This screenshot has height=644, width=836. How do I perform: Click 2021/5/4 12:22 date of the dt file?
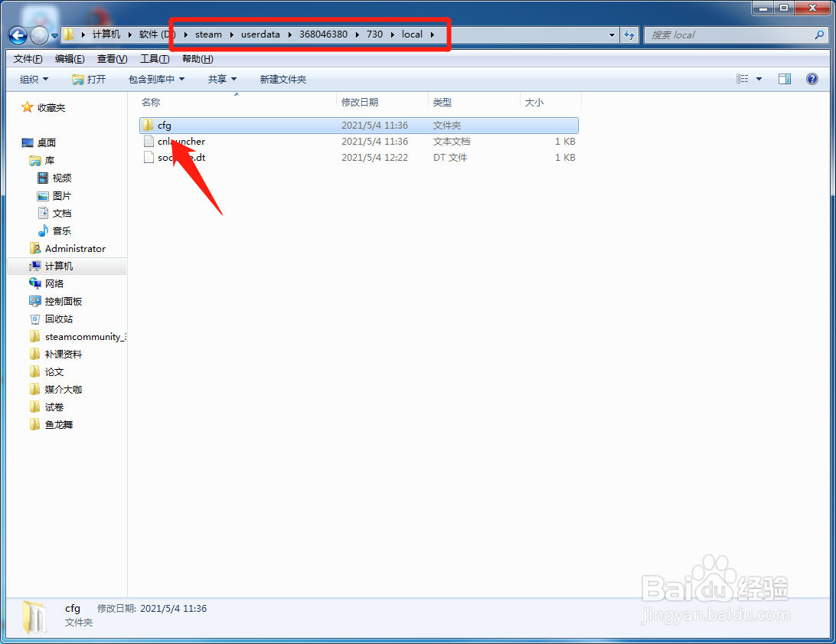click(x=375, y=157)
